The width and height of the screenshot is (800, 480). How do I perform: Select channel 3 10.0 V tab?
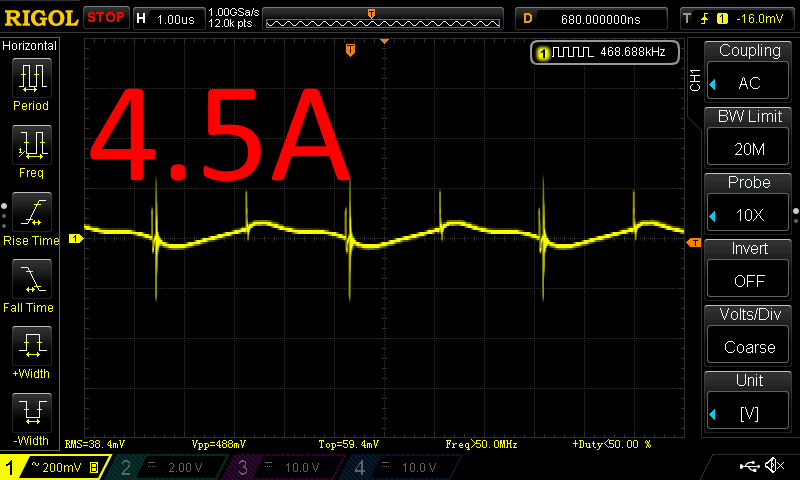click(286, 467)
